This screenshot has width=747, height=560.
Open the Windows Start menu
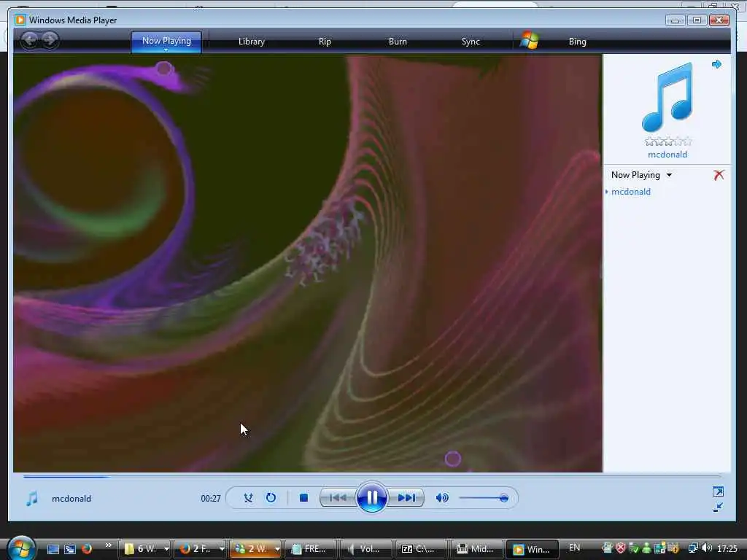[21, 548]
